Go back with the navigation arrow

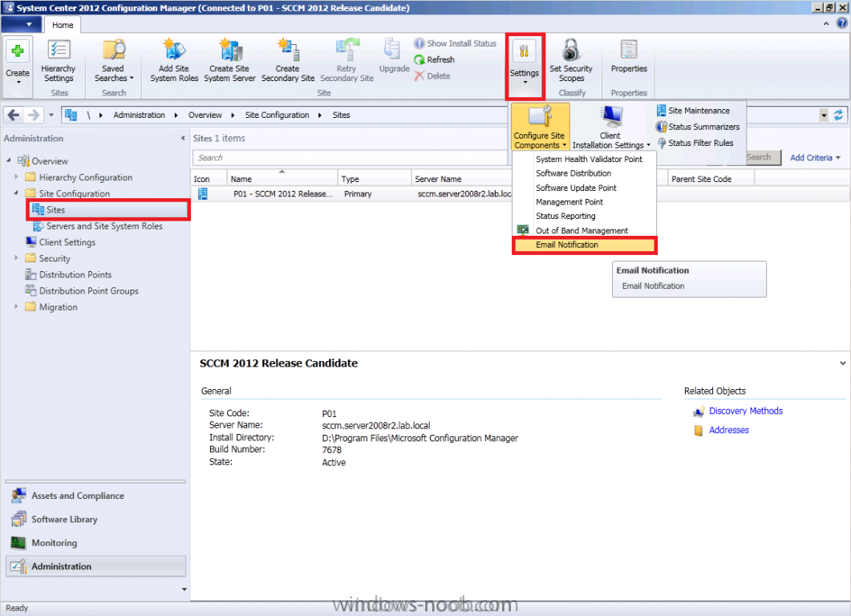14,115
